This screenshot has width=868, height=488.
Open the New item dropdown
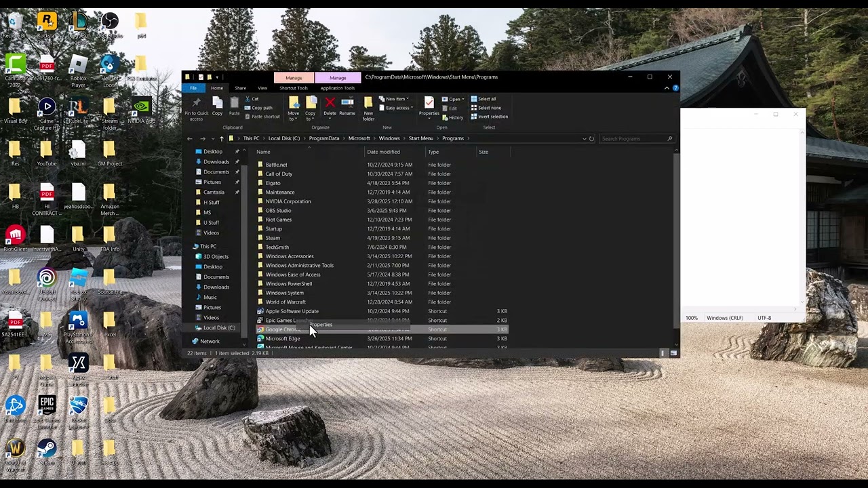coord(393,99)
